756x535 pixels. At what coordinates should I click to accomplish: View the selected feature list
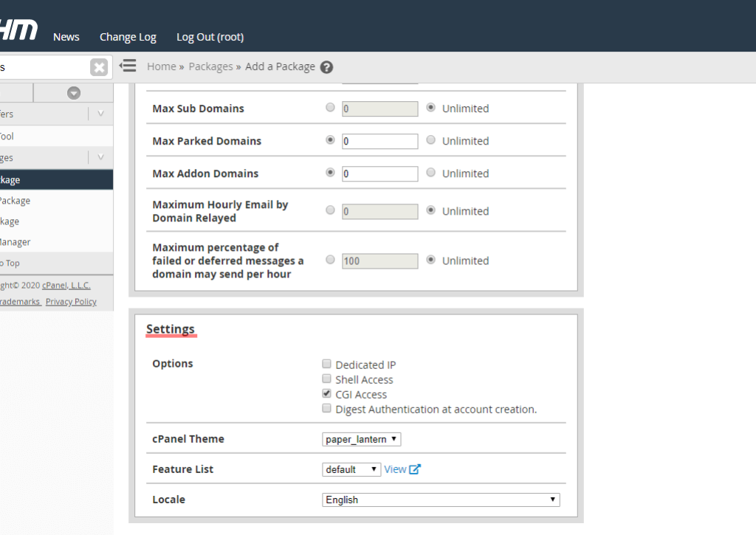pos(395,469)
